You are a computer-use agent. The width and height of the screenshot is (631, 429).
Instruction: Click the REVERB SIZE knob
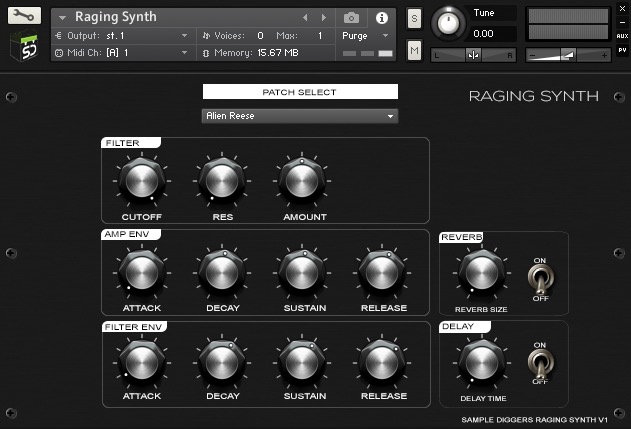482,273
